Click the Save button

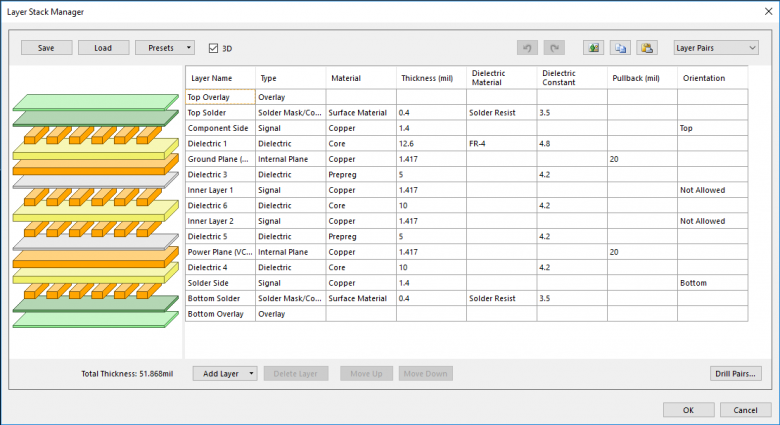tap(46, 48)
